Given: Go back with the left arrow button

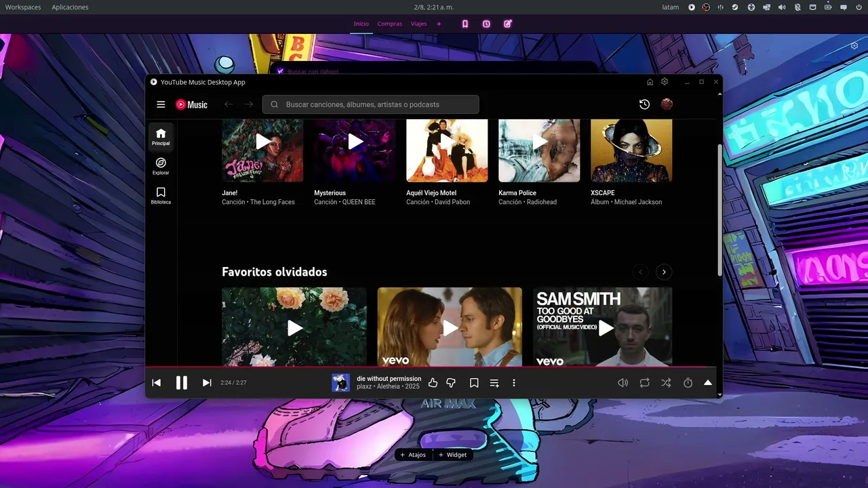Looking at the screenshot, I should tap(229, 104).
